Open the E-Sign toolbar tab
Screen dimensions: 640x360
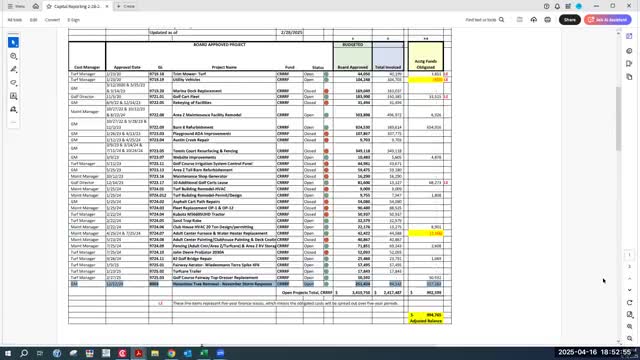(73, 20)
